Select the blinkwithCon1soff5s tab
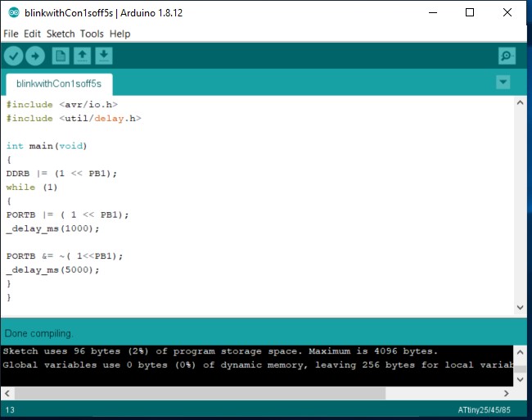Screen dimensions: 532x420 [59, 84]
